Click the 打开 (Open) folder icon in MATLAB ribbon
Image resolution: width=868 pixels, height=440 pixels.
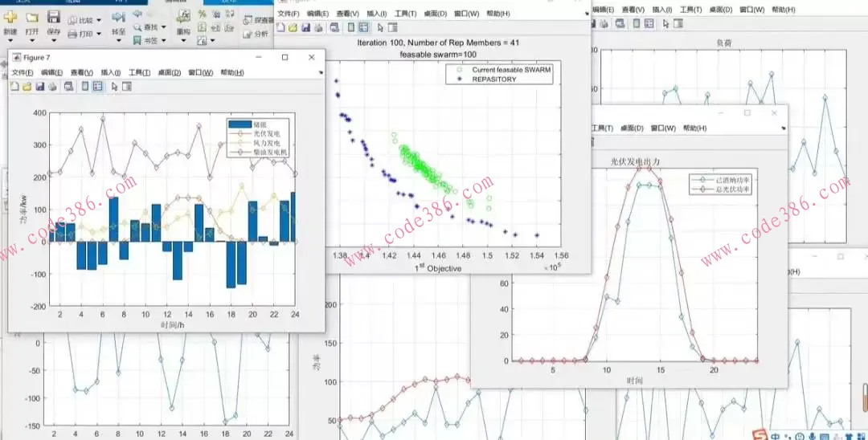(x=32, y=18)
